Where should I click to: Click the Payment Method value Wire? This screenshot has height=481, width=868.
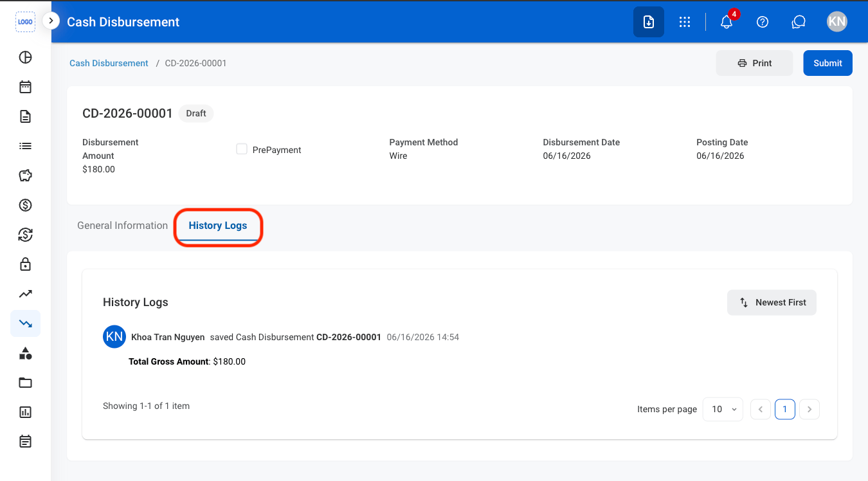pyautogui.click(x=398, y=156)
